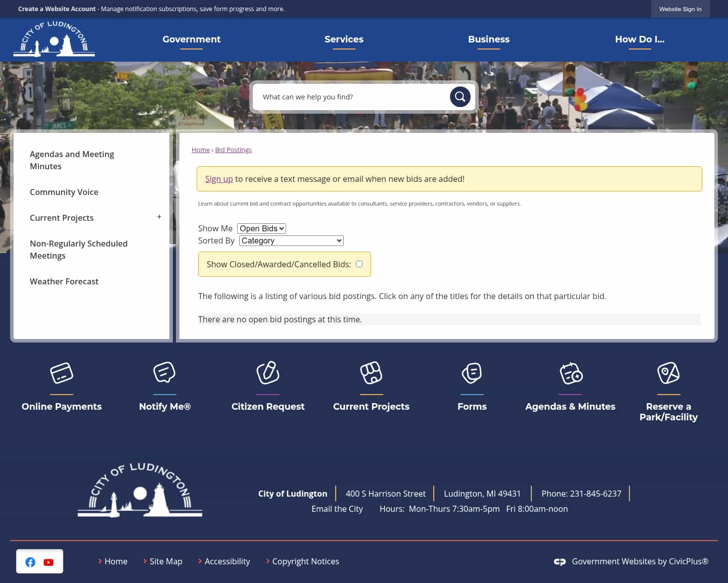Click Reserve a Park/Facility link text
The width and height of the screenshot is (728, 583).
click(668, 412)
